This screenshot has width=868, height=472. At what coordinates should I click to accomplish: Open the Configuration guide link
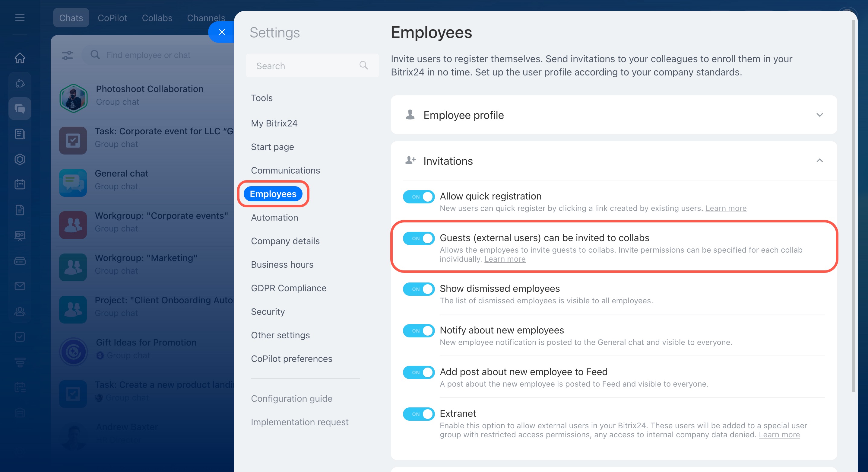pos(291,398)
